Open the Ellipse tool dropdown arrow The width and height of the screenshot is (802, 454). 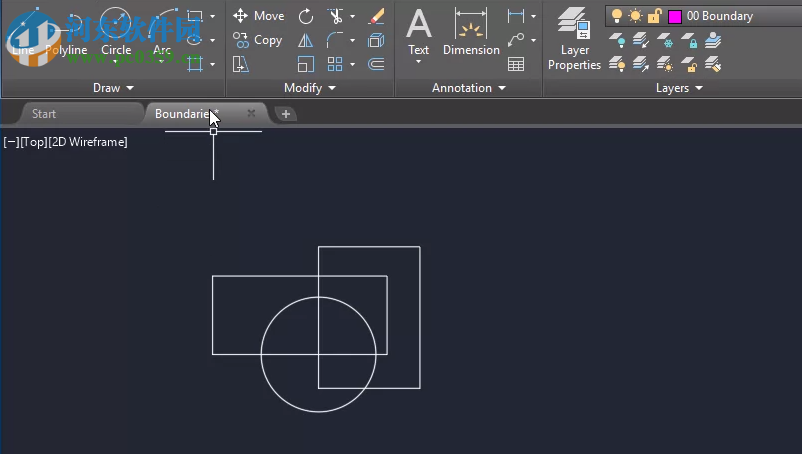212,40
